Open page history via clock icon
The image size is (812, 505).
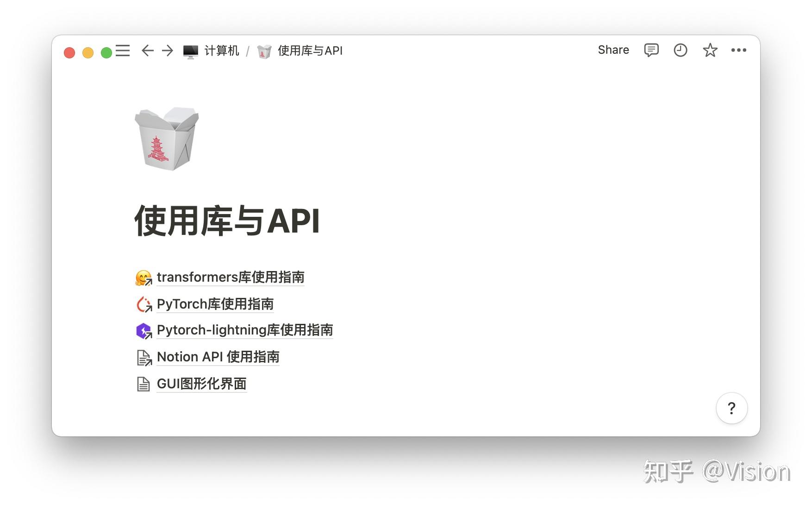[681, 50]
